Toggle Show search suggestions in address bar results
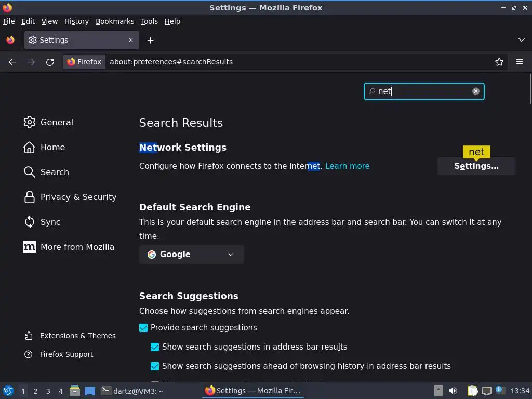 [155, 347]
